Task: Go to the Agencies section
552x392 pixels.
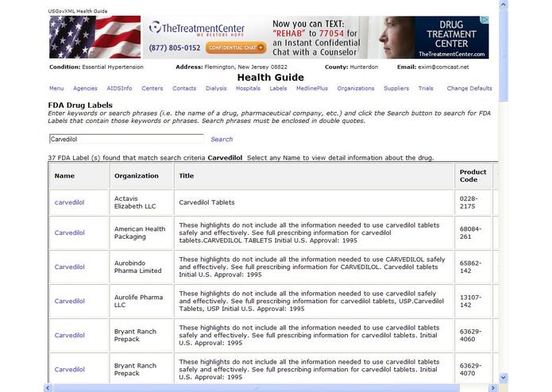Action: coord(85,88)
